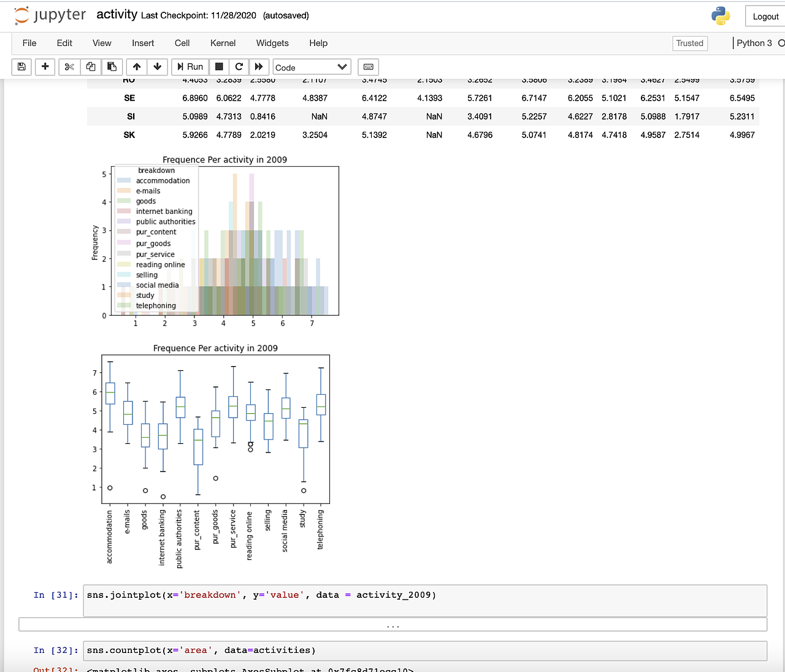Click the 4.8387 cell in SE row
Viewport: 785px width, 672px height.
point(315,98)
